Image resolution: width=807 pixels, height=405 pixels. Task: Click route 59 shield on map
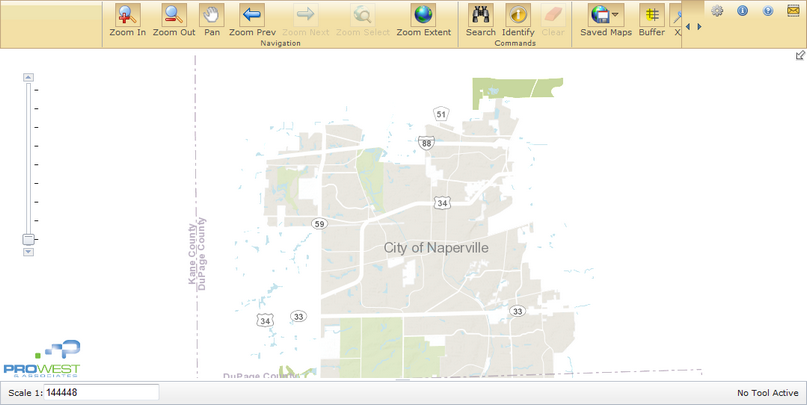click(x=320, y=224)
